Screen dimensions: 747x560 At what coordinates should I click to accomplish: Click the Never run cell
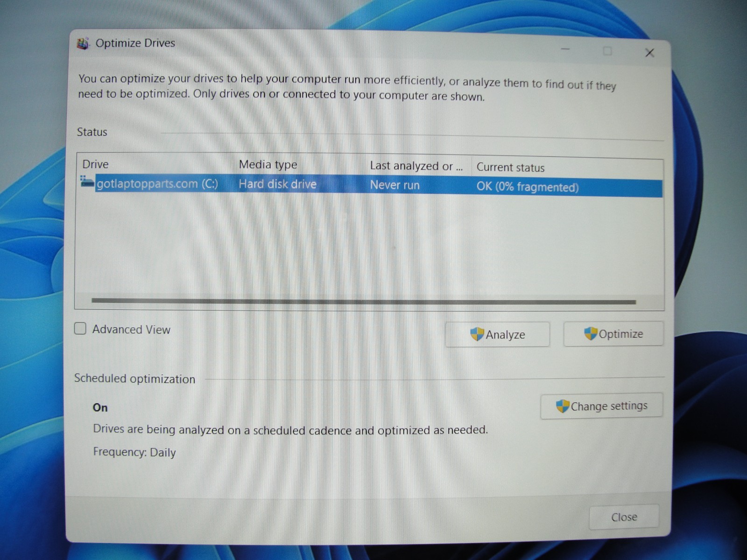395,185
